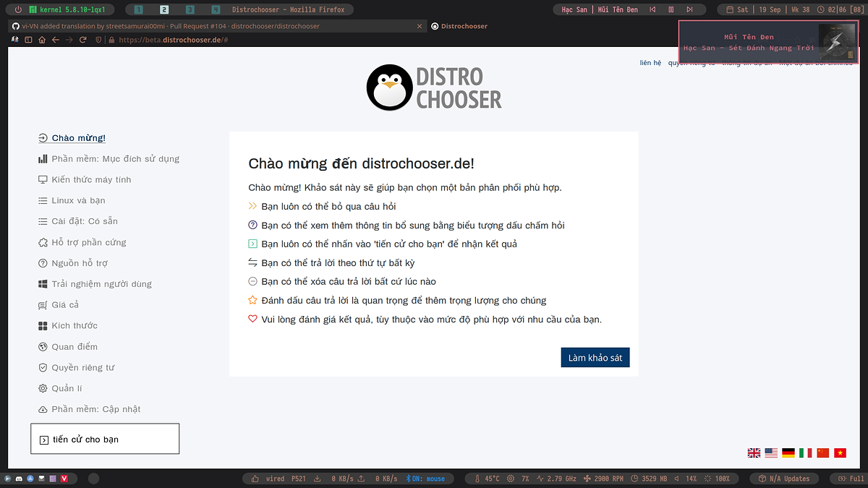Click the red V tray icon
The width and height of the screenshot is (868, 488).
(64, 479)
